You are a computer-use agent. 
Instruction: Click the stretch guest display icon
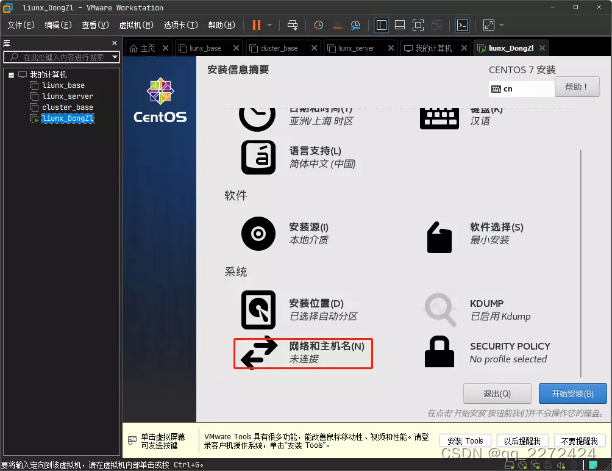[489, 25]
